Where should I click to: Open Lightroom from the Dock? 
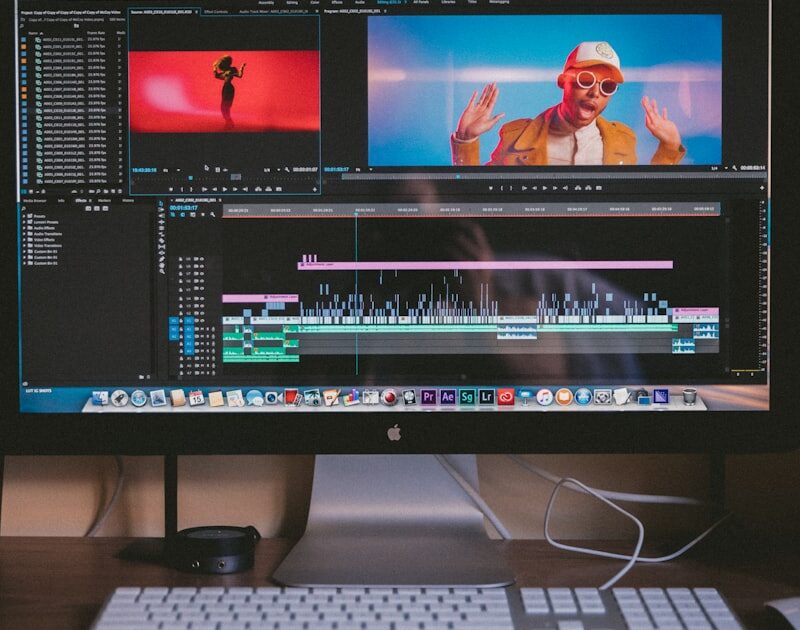[x=487, y=397]
